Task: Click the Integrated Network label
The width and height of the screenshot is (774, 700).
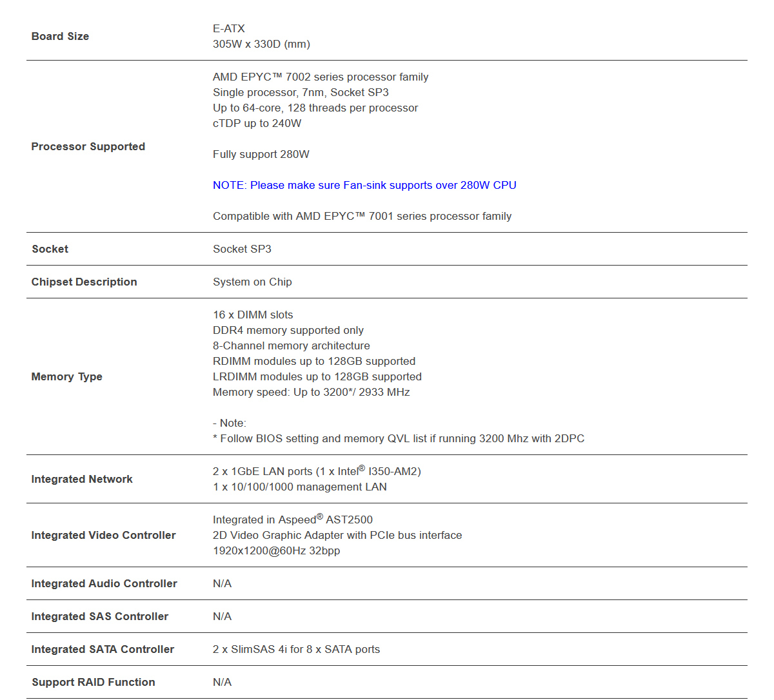Action: (x=82, y=480)
